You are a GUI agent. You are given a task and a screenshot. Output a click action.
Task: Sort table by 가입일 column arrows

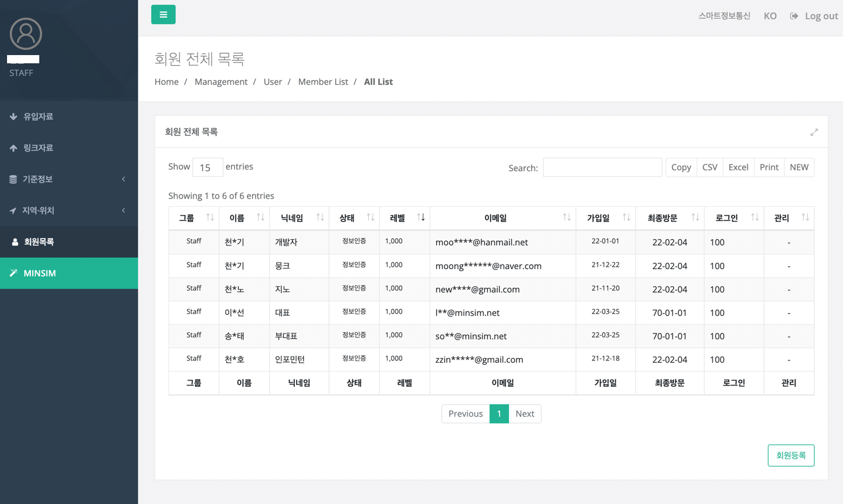[627, 217]
